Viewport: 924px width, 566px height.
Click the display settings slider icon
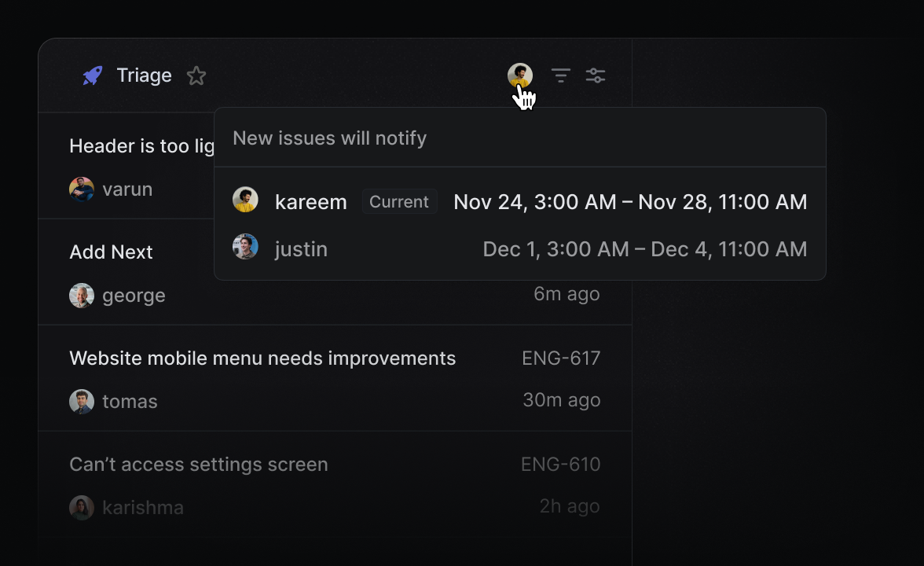coord(596,75)
